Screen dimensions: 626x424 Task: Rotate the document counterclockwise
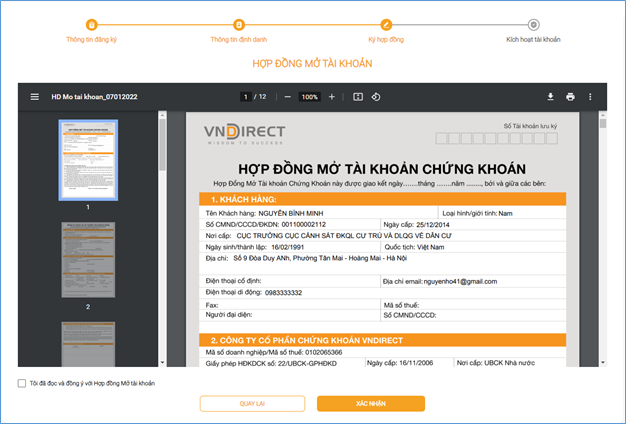coord(376,97)
